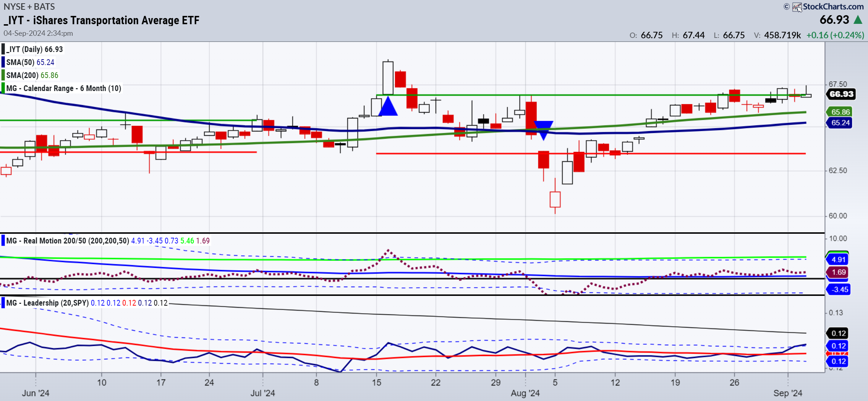Click the +0.16 (+0.24%) change value
This screenshot has height=401, width=868.
tap(835, 35)
